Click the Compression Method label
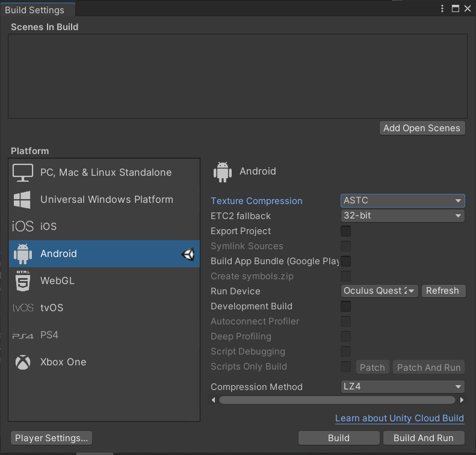The height and width of the screenshot is (455, 476). pos(256,387)
